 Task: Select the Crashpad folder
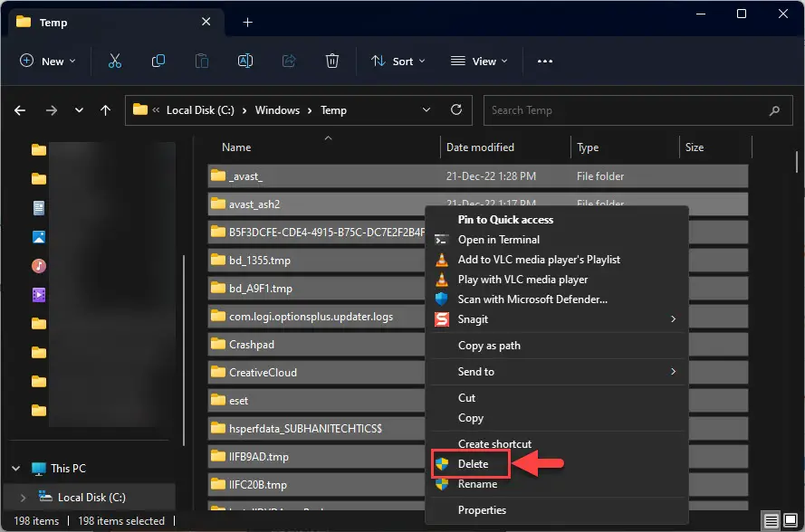pyautogui.click(x=317, y=344)
